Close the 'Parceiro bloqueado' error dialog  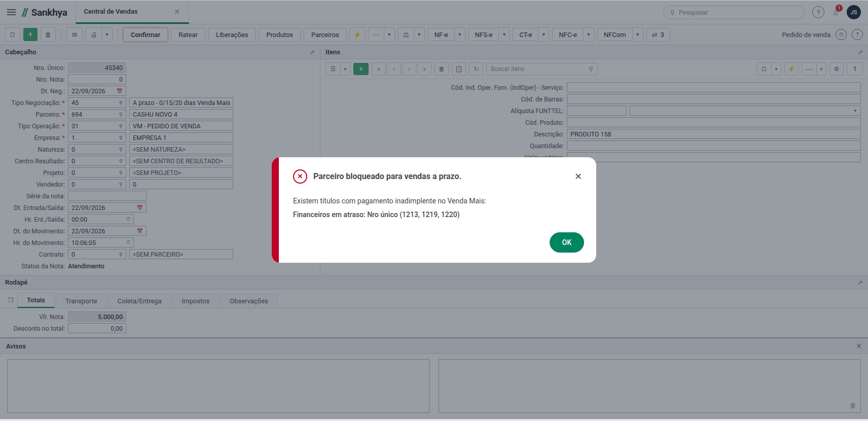578,177
